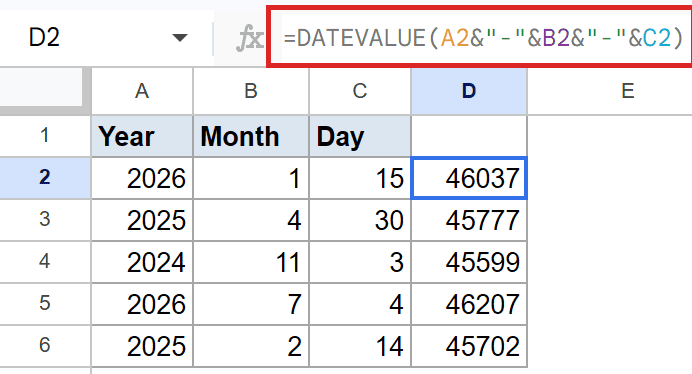Select row 4 header
692x374 pixels.
click(x=45, y=261)
